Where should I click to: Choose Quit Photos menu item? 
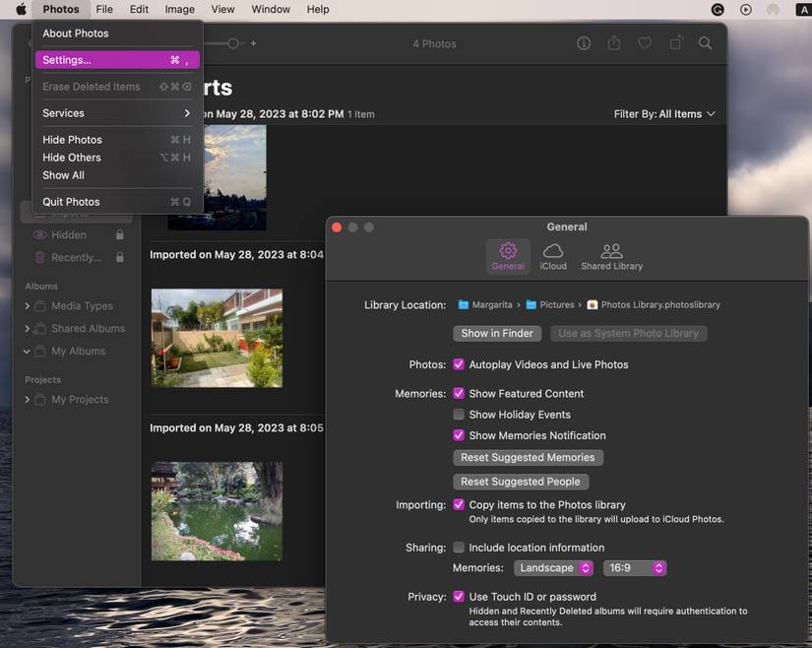pyautogui.click(x=117, y=202)
